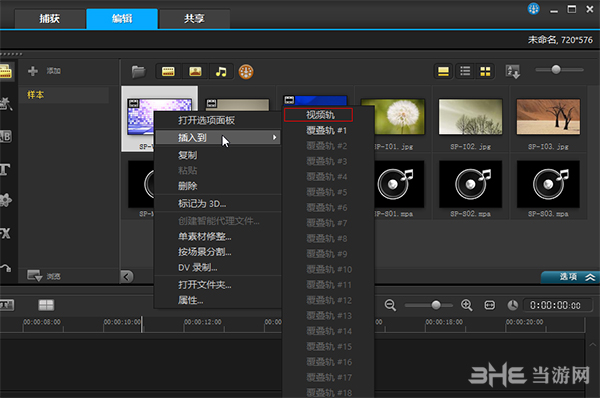
Task: Switch to list view icon
Action: (x=465, y=71)
